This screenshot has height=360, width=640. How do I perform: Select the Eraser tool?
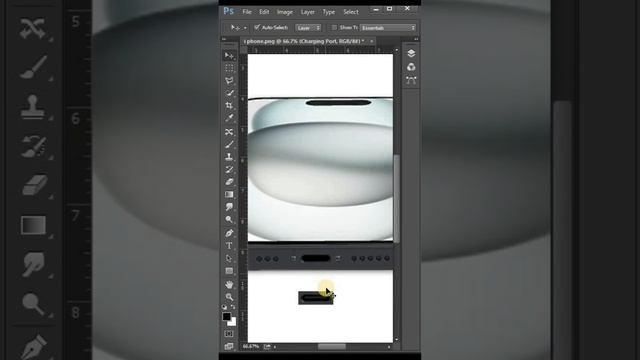[229, 182]
